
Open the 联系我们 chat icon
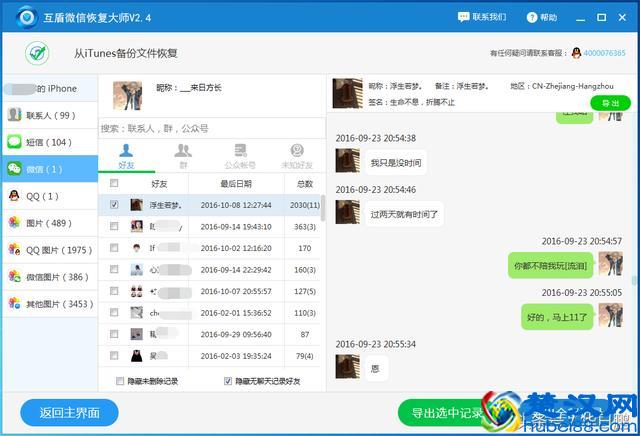click(463, 17)
